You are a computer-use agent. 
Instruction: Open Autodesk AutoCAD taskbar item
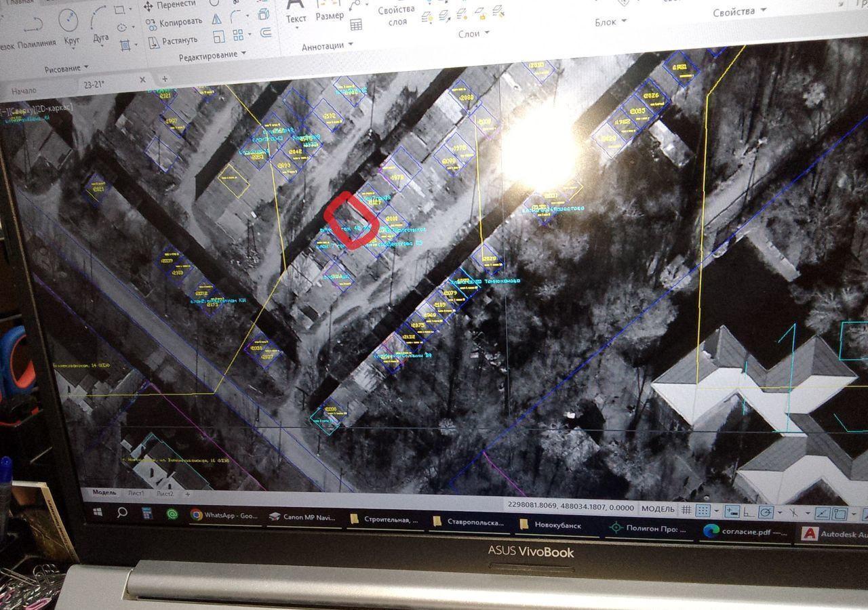pyautogui.click(x=835, y=535)
